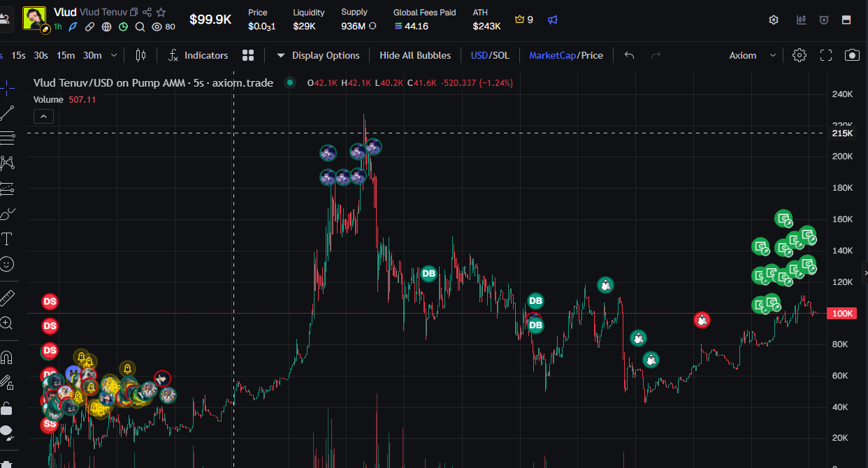Viewport: 868px width, 468px height.
Task: Search the token with magnifier icon
Action: (x=140, y=27)
